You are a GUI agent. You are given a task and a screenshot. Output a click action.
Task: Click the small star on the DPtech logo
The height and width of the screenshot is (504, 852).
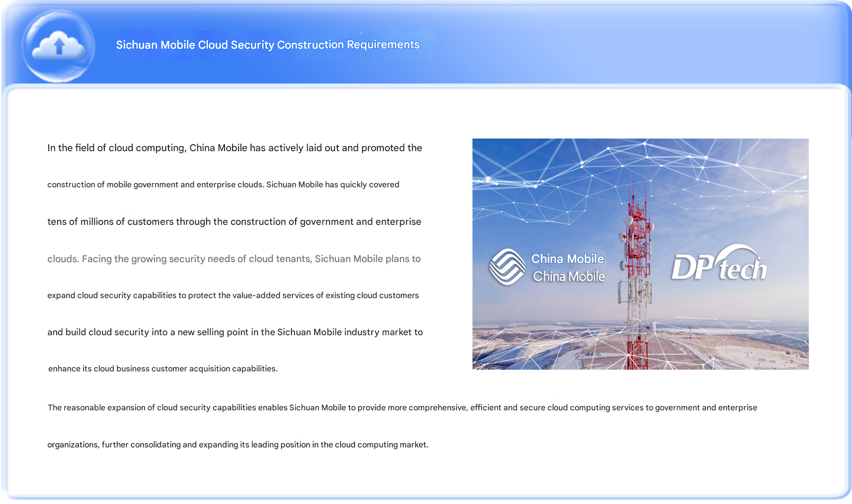pyautogui.click(x=759, y=258)
